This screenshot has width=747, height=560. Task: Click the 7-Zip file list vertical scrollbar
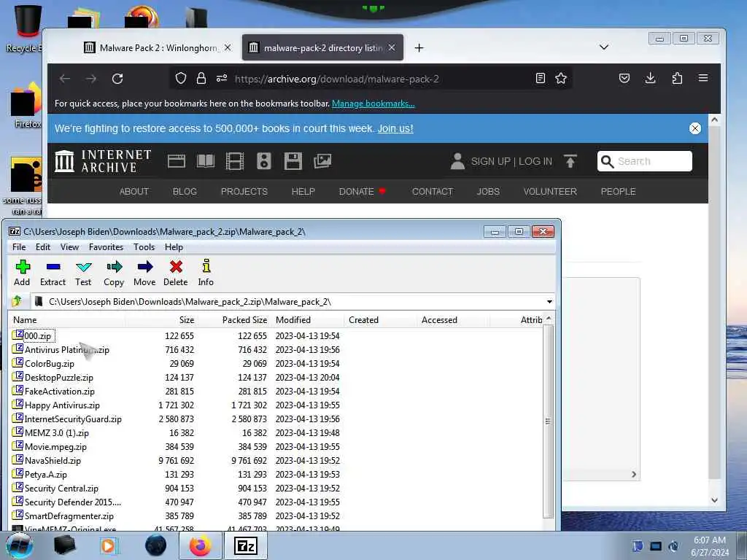tap(548, 421)
